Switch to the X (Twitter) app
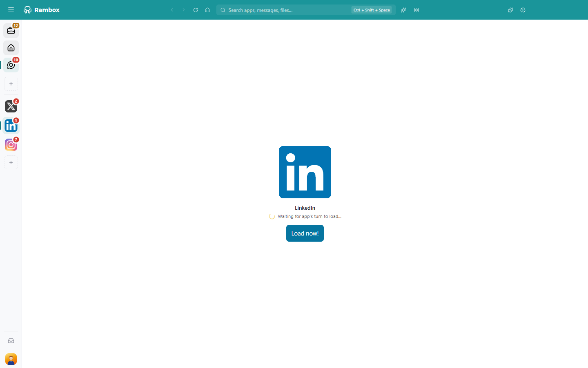Screen dimensions: 588x368 click(11, 106)
